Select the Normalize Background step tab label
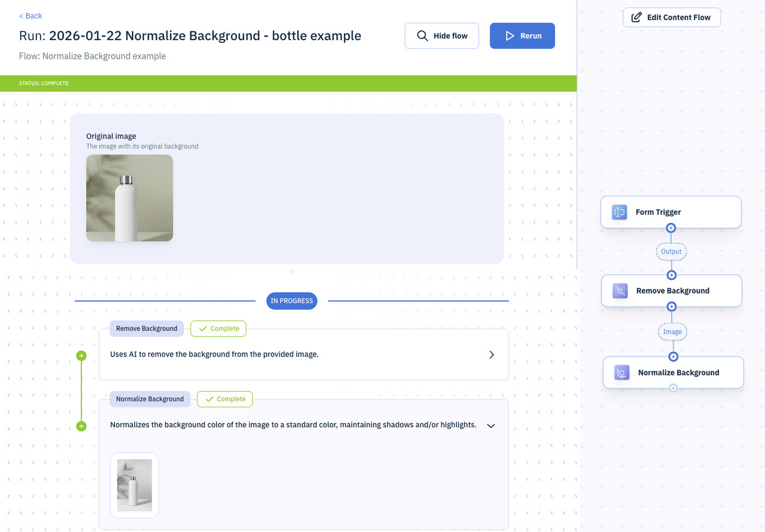The width and height of the screenshot is (765, 532). pyautogui.click(x=150, y=399)
